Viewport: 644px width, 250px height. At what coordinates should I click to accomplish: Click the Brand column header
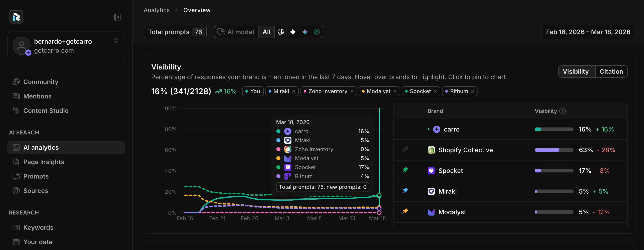(435, 111)
